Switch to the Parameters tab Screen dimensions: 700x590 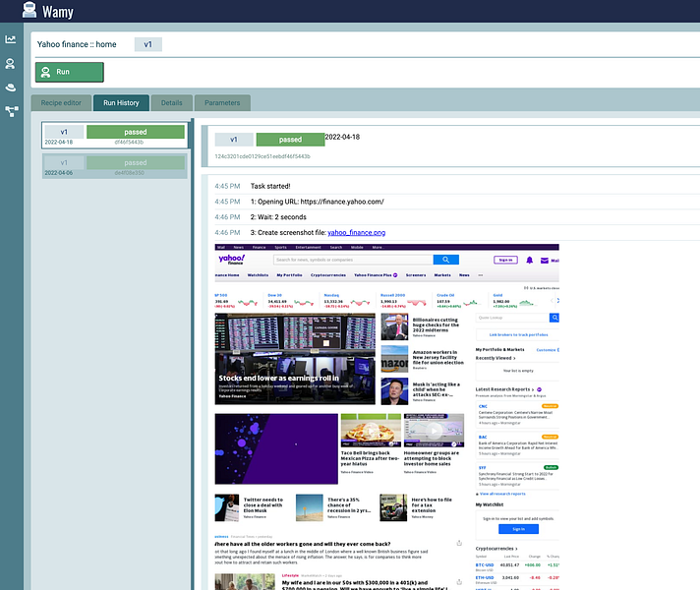pos(222,102)
